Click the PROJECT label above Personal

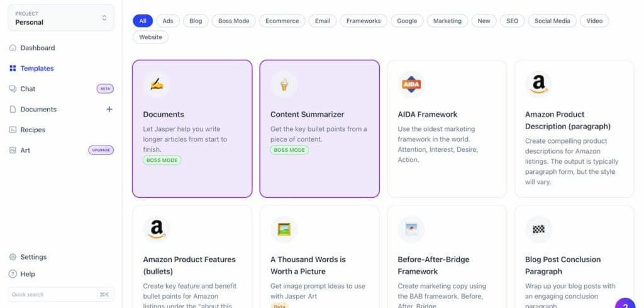click(x=26, y=14)
